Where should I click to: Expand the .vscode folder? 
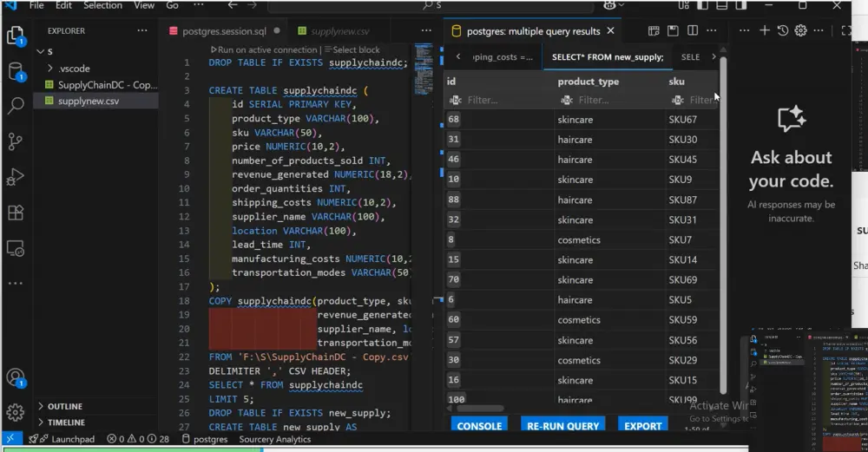[74, 69]
